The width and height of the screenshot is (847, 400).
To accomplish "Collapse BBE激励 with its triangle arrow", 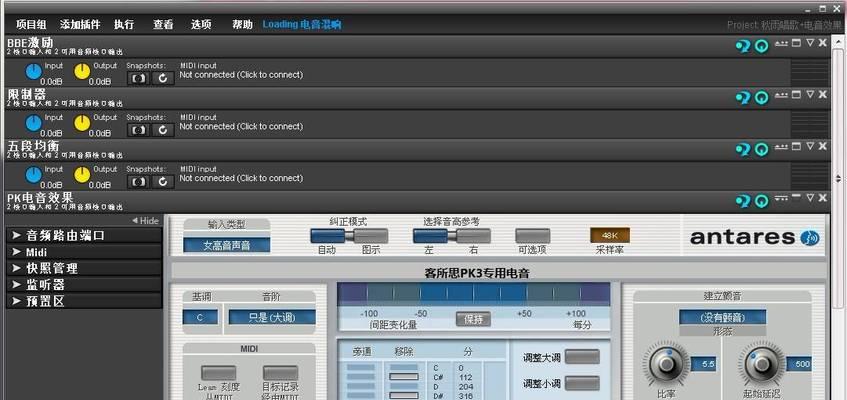I will point(809,43).
